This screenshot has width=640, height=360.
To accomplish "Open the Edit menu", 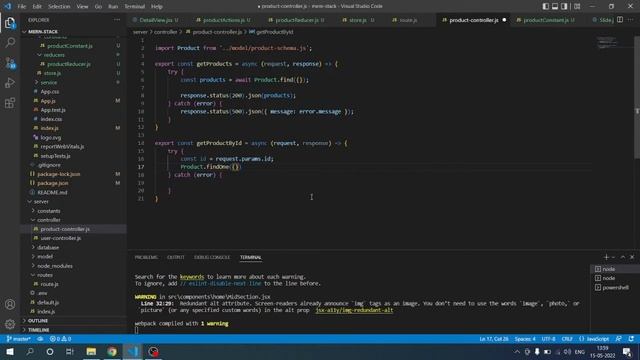I will (37, 7).
